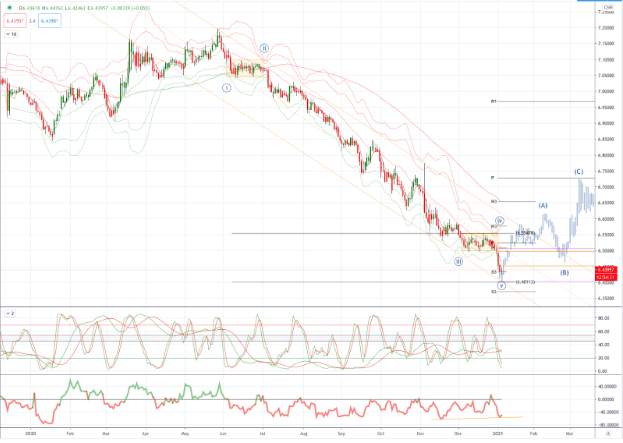Click the 7.00000 price on the axis
The image size is (623, 443).
(606, 91)
